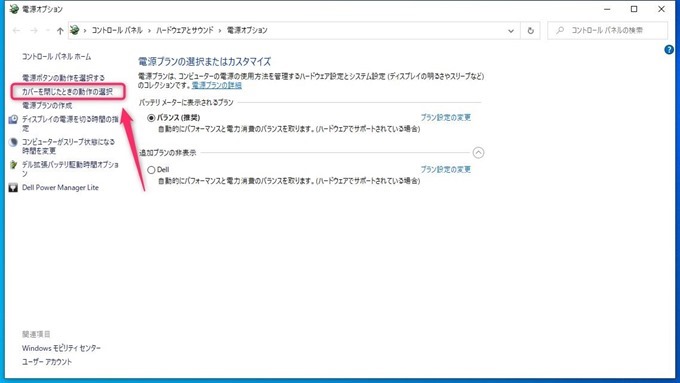This screenshot has height=383, width=680.
Task: Click the forward navigation arrow
Action: 34,30
